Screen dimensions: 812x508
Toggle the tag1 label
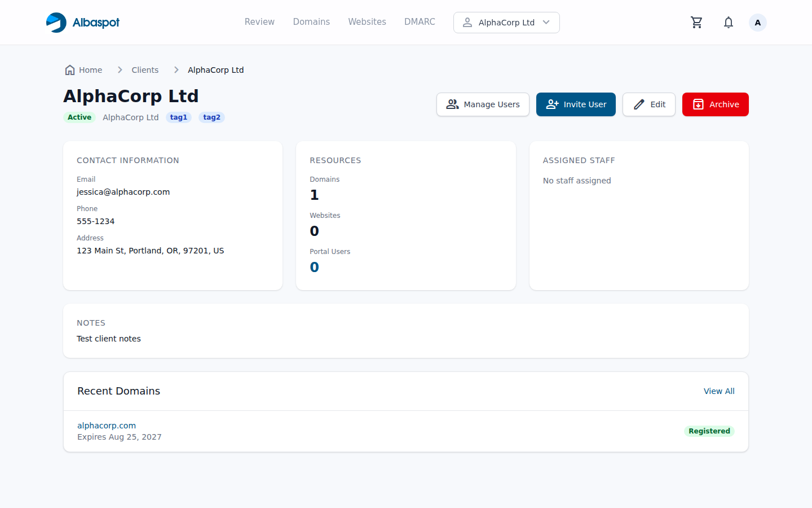point(178,117)
